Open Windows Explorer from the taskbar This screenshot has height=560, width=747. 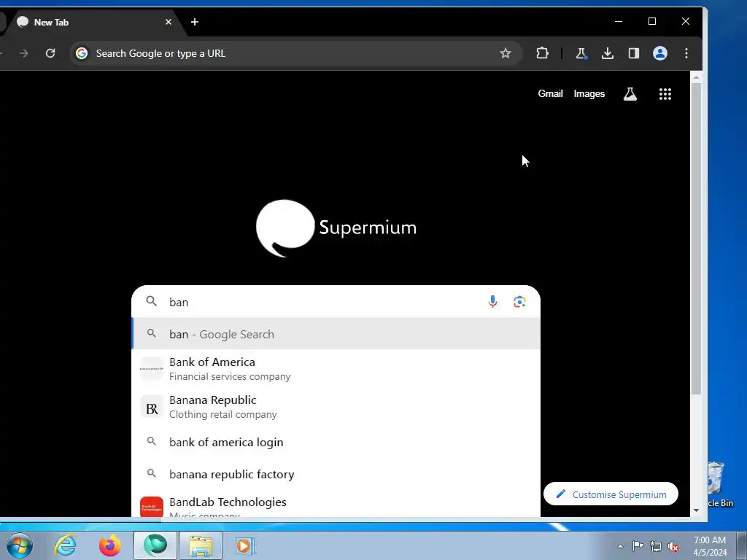[201, 545]
